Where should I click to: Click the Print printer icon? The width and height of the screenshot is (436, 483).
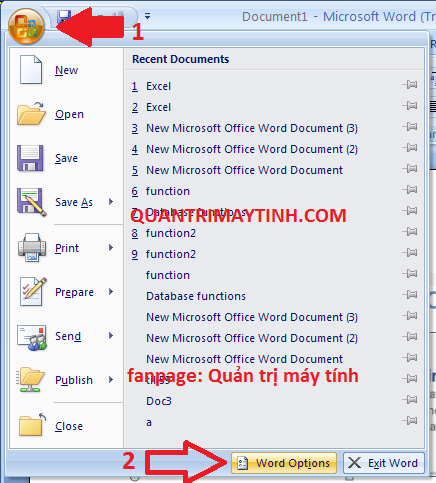coord(32,247)
